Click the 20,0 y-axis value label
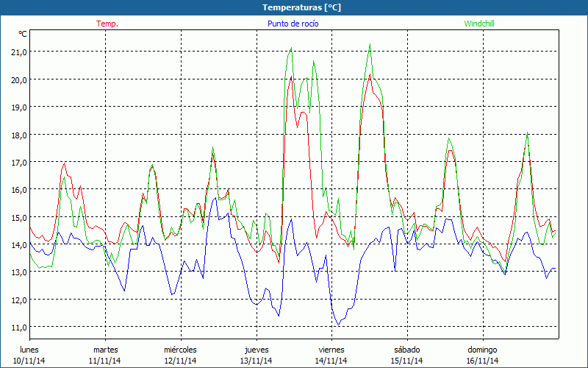The image size is (588, 368). click(x=18, y=79)
